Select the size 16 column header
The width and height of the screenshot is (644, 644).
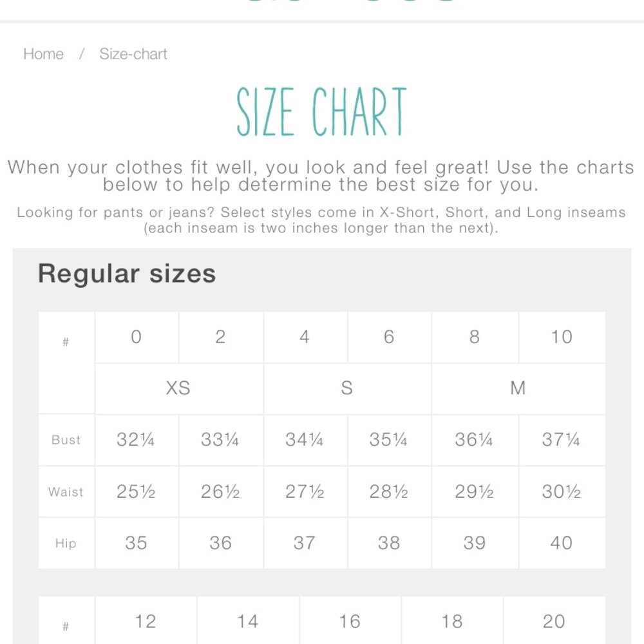pos(350,621)
